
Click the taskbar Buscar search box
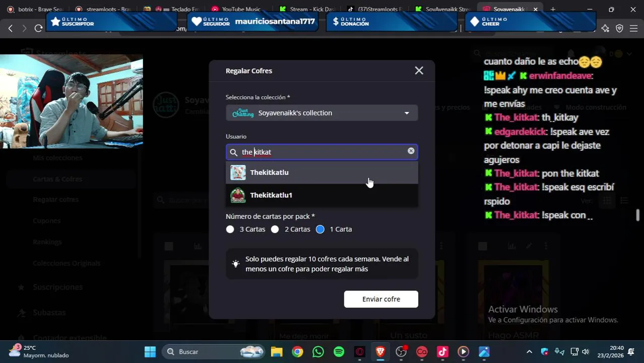click(x=214, y=351)
